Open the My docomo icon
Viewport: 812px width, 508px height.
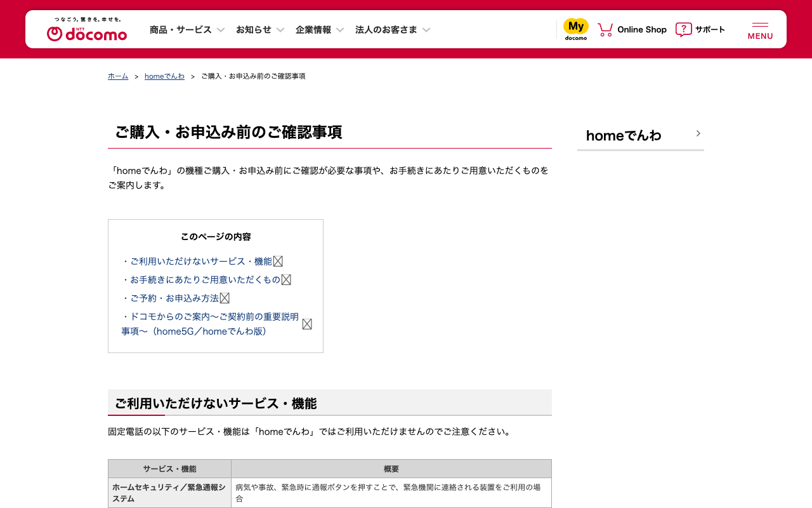[576, 29]
